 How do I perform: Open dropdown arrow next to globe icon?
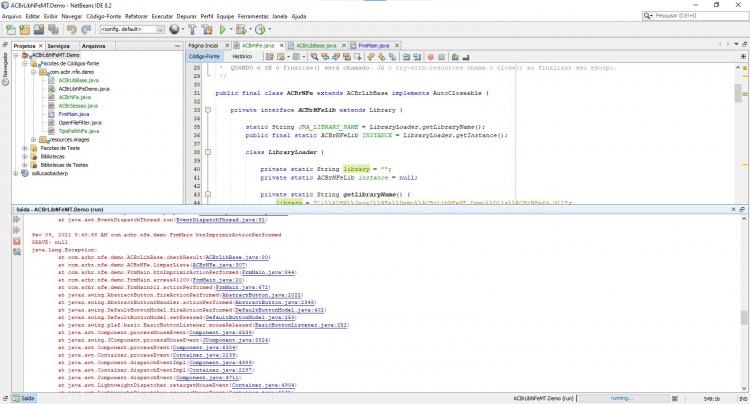[x=183, y=30]
